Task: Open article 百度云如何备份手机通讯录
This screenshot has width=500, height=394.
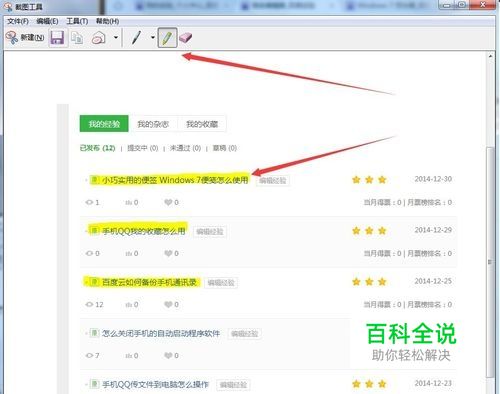Action: [x=149, y=282]
